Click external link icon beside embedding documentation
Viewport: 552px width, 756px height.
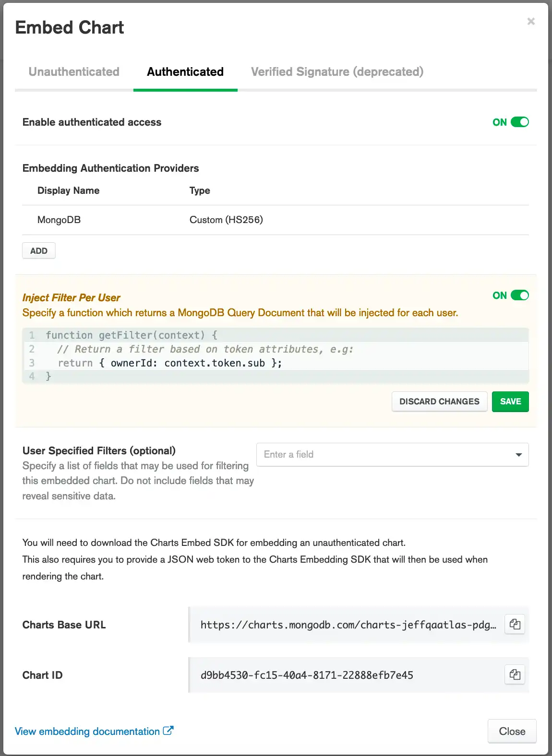coord(168,731)
